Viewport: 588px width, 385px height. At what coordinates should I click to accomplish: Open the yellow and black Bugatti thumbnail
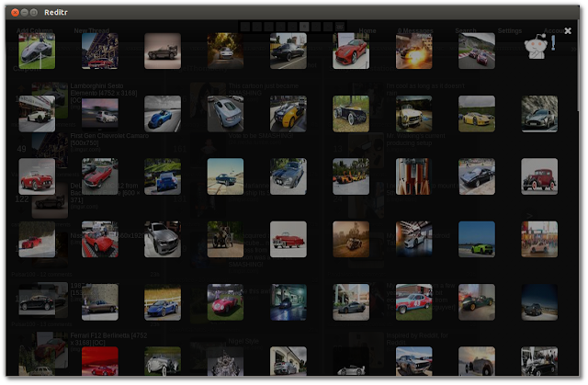click(288, 114)
